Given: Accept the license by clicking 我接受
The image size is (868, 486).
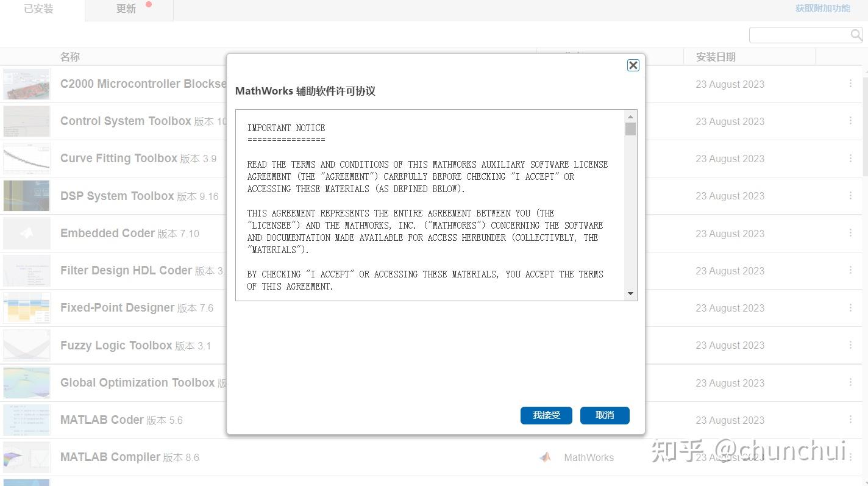Looking at the screenshot, I should coord(546,415).
